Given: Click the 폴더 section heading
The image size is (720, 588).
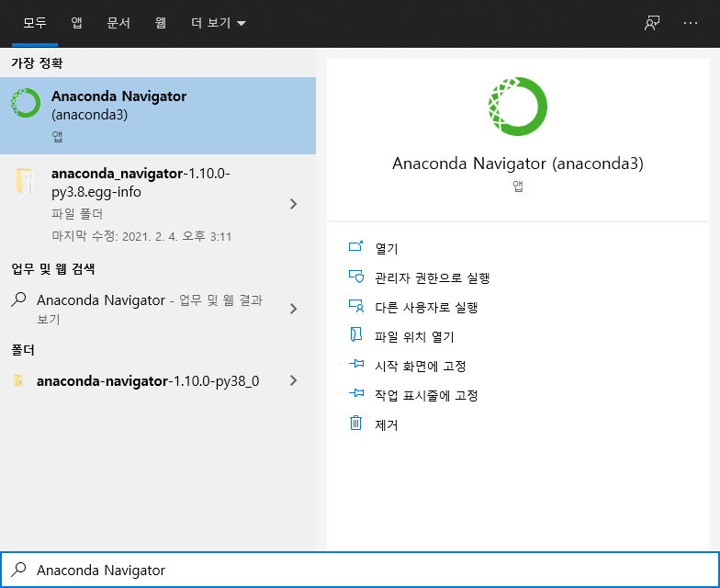Looking at the screenshot, I should click(x=22, y=350).
